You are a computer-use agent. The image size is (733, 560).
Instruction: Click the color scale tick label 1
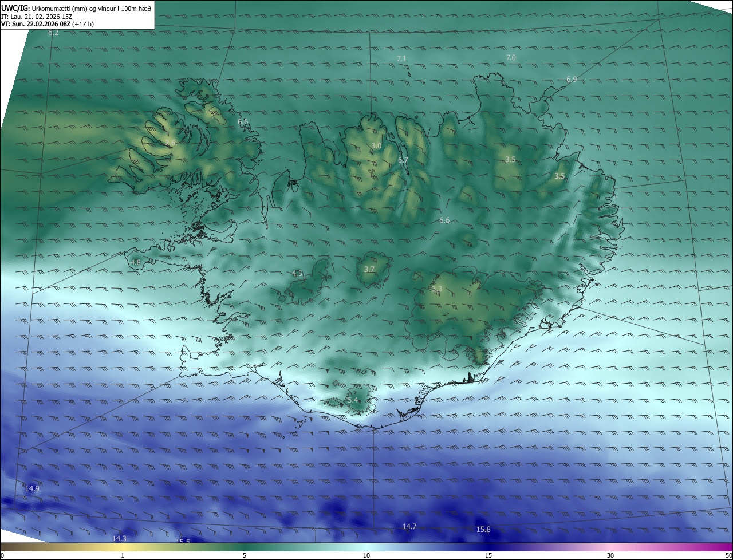tap(123, 555)
